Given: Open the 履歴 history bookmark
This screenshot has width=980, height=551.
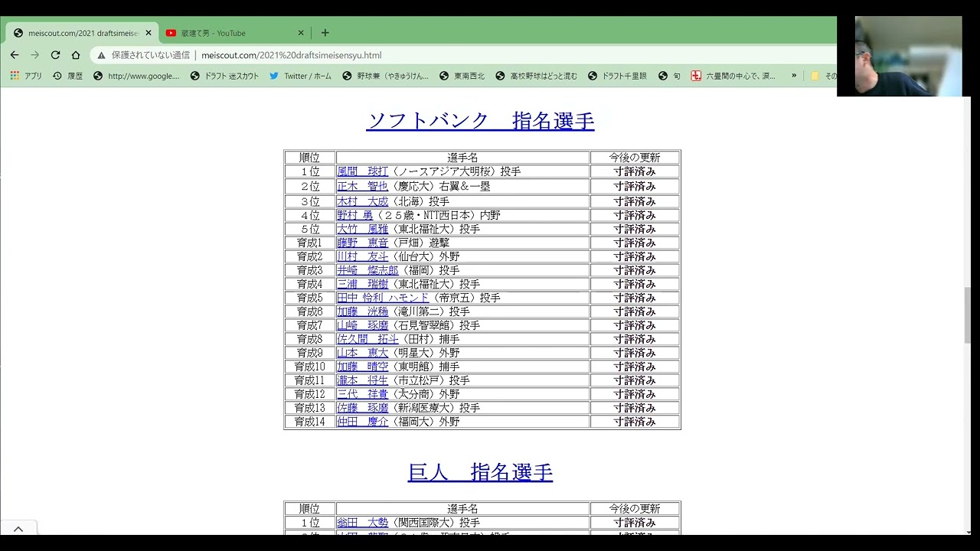Looking at the screenshot, I should [x=67, y=76].
